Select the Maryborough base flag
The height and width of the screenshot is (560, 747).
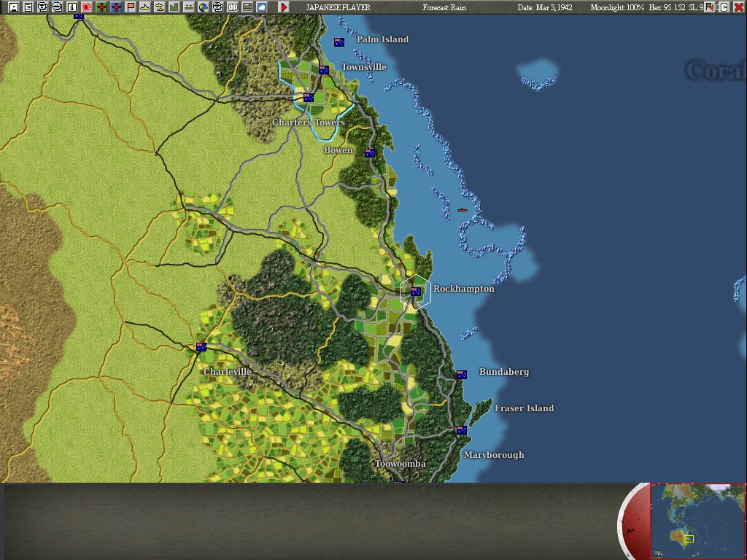462,430
